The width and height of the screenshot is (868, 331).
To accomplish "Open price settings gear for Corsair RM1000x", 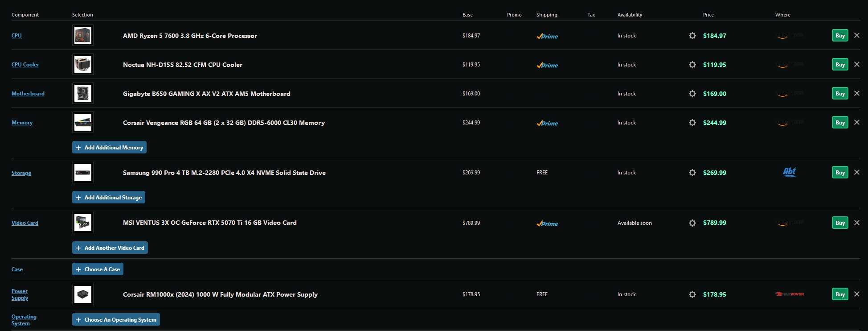I will click(692, 294).
